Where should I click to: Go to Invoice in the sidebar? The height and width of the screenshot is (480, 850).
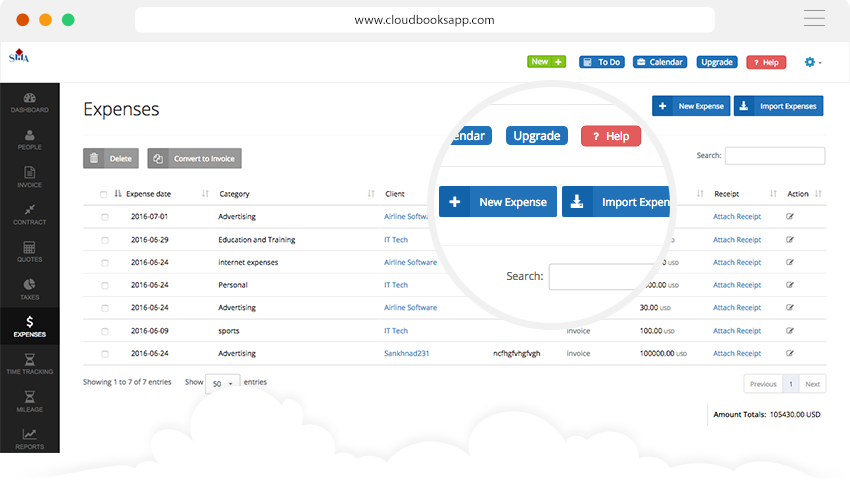tap(29, 177)
